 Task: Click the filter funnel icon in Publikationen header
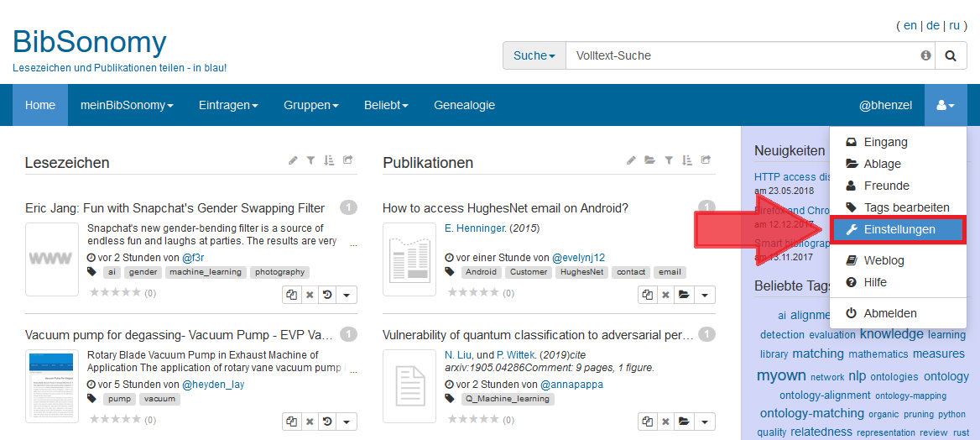(669, 161)
